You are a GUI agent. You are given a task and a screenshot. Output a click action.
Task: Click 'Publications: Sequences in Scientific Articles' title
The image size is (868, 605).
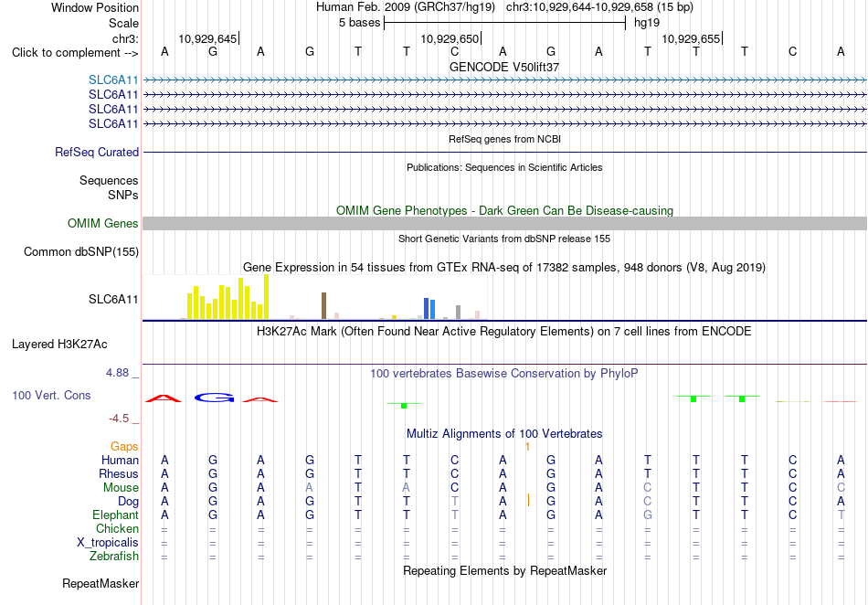pyautogui.click(x=504, y=167)
